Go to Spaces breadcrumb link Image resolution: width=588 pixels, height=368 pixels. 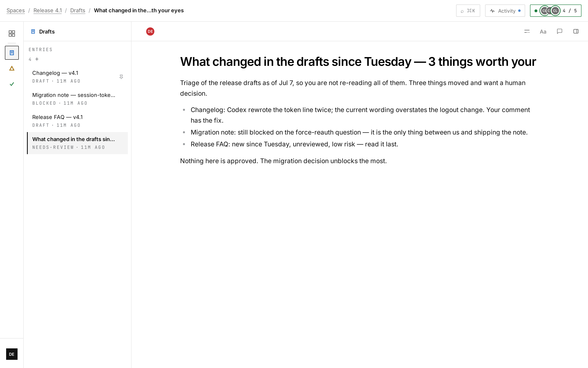click(16, 10)
